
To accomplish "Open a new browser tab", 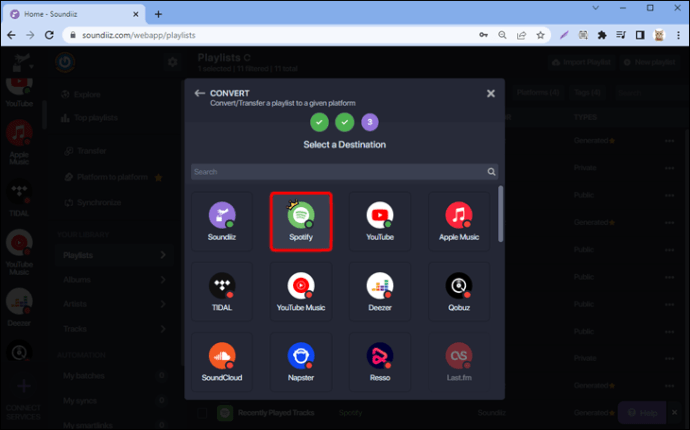I will pyautogui.click(x=158, y=14).
